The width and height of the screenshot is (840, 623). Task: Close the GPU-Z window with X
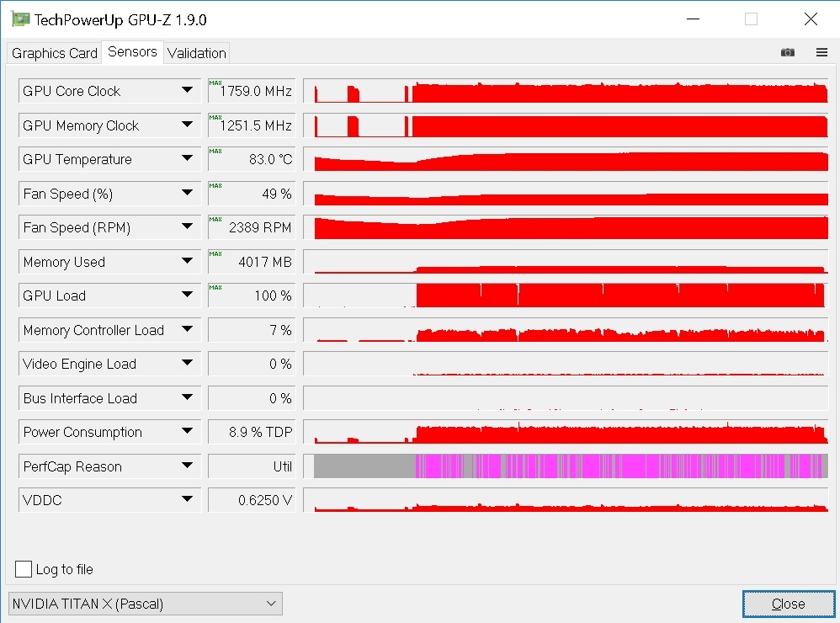tap(811, 19)
